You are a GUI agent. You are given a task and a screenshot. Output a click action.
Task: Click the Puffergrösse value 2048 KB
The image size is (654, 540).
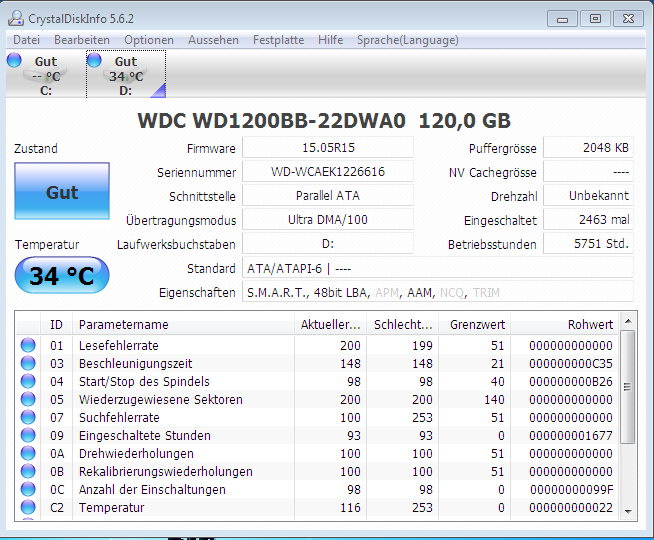click(x=589, y=148)
